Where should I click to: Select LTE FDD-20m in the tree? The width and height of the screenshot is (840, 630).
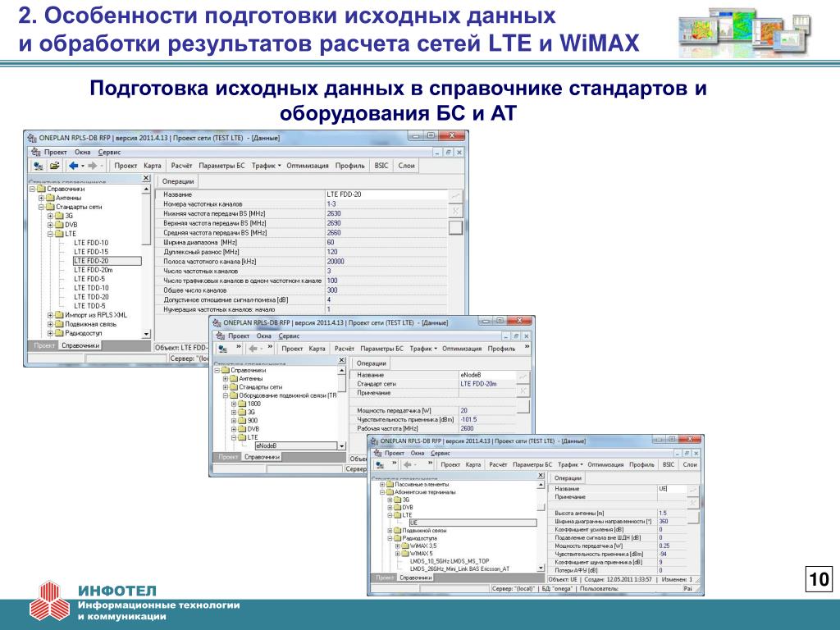point(94,270)
